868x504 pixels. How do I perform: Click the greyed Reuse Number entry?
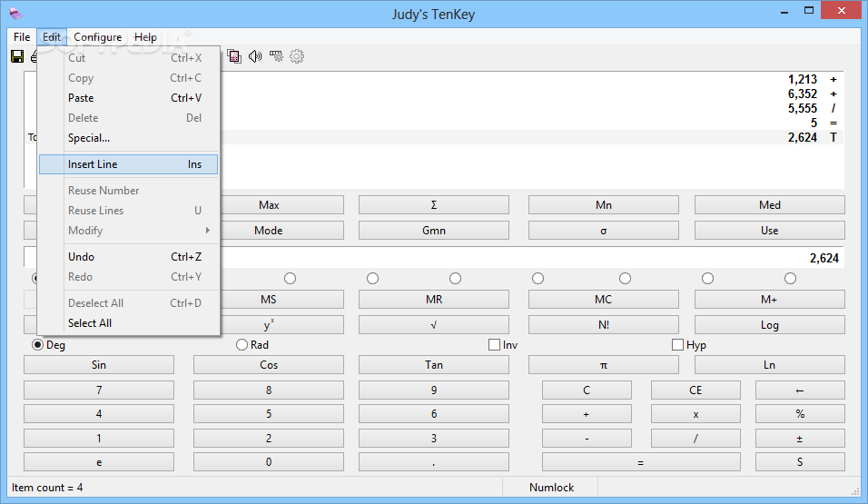point(128,191)
